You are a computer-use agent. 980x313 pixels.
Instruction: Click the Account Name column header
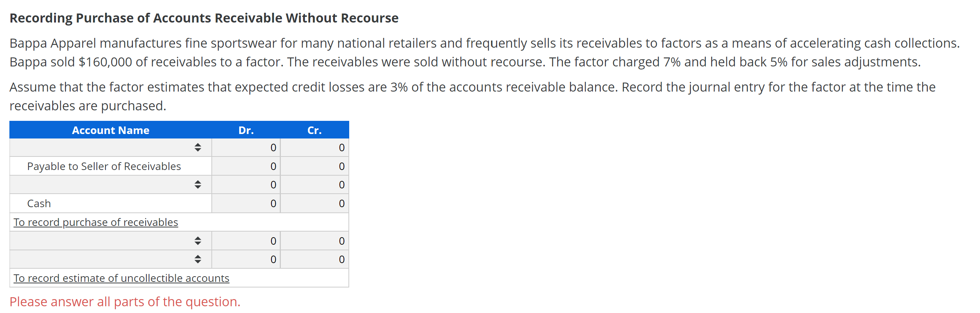pos(110,130)
